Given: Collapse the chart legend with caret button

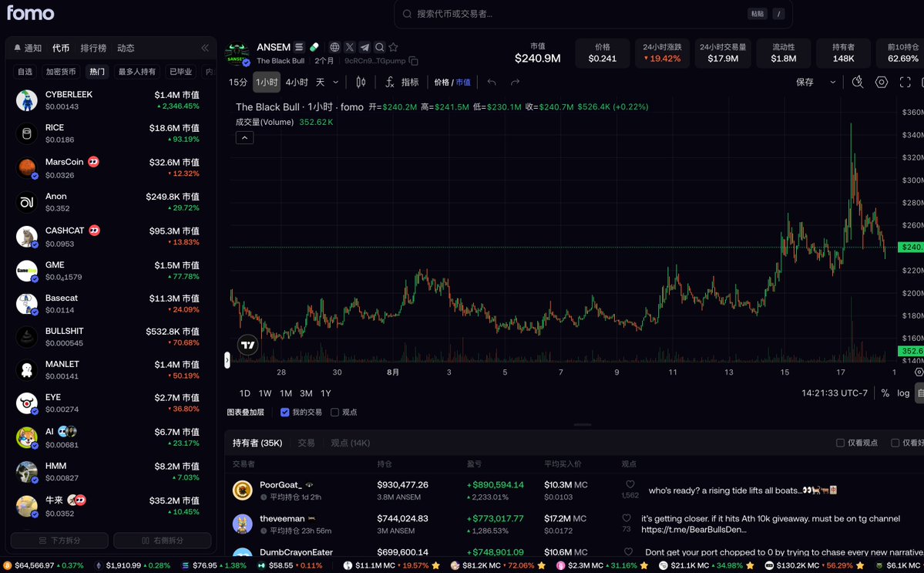Looking at the screenshot, I should point(244,138).
